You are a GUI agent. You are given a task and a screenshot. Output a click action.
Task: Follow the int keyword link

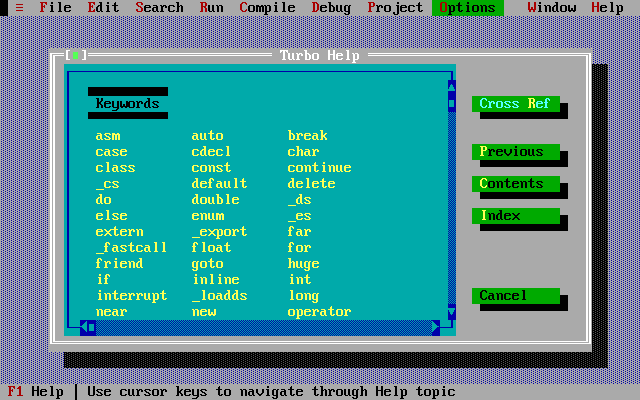tap(300, 279)
